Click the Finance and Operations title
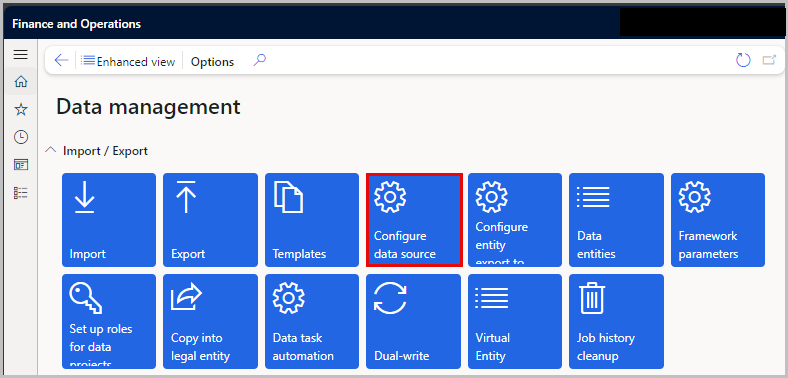This screenshot has height=378, width=788. click(x=76, y=24)
